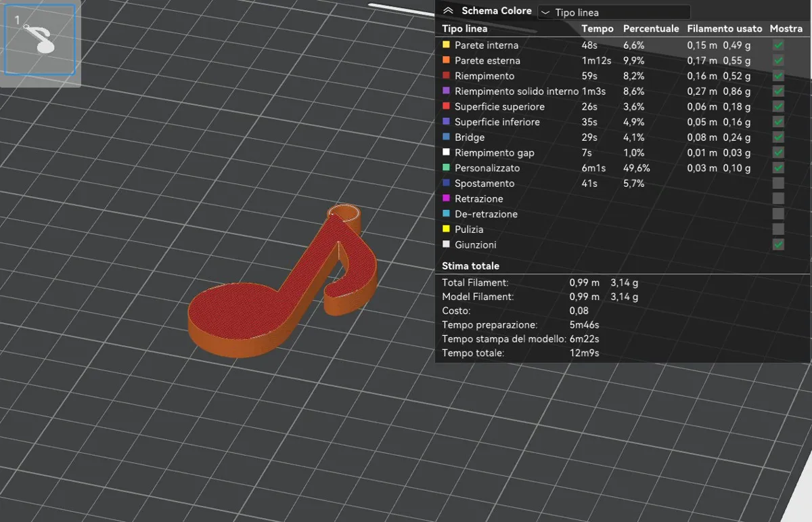This screenshot has width=812, height=522.
Task: Toggle visibility of Riempimento gap
Action: coord(778,152)
